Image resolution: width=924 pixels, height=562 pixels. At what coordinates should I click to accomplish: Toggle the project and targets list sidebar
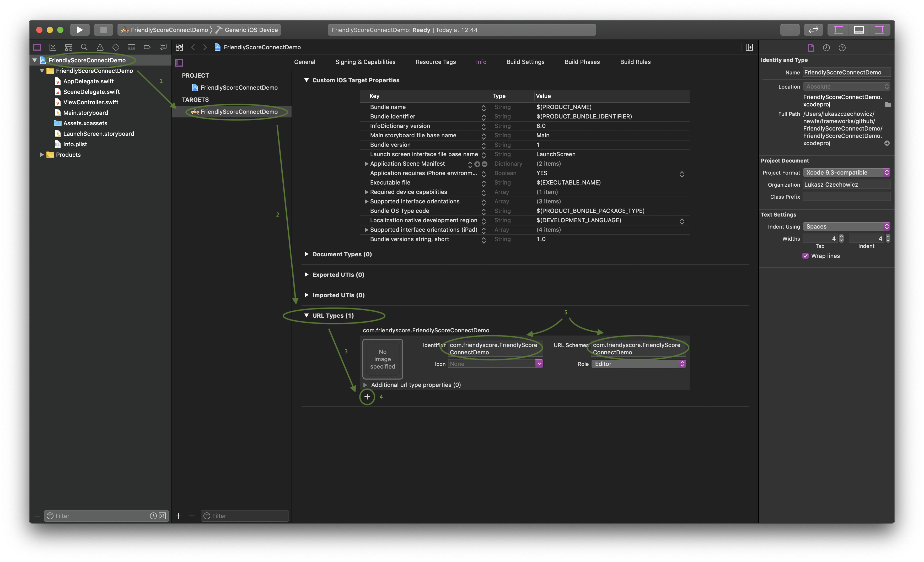coord(179,62)
